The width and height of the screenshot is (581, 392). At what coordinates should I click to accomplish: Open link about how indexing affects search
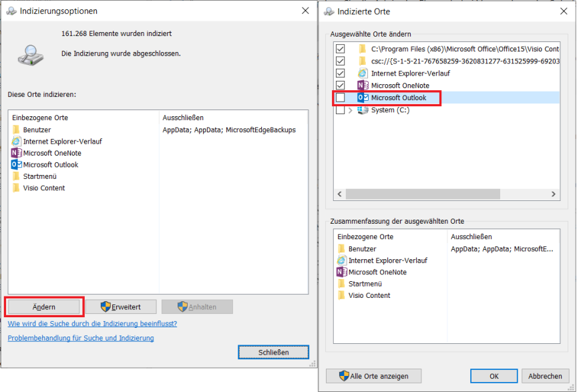coord(92,324)
